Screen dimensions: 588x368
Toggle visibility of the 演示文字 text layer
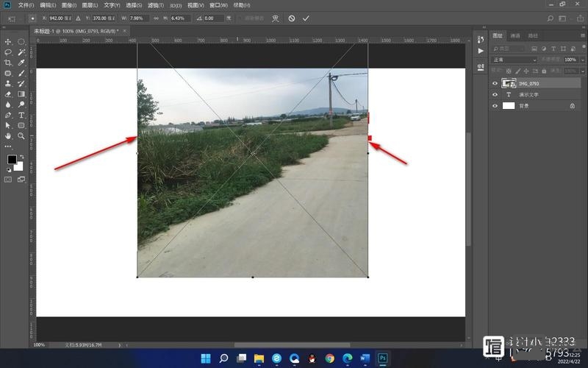click(495, 95)
